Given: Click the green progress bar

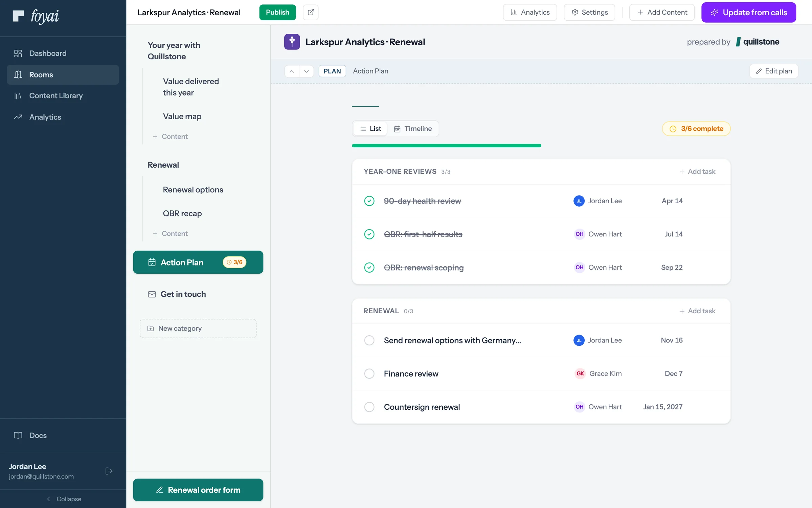Looking at the screenshot, I should point(447,146).
